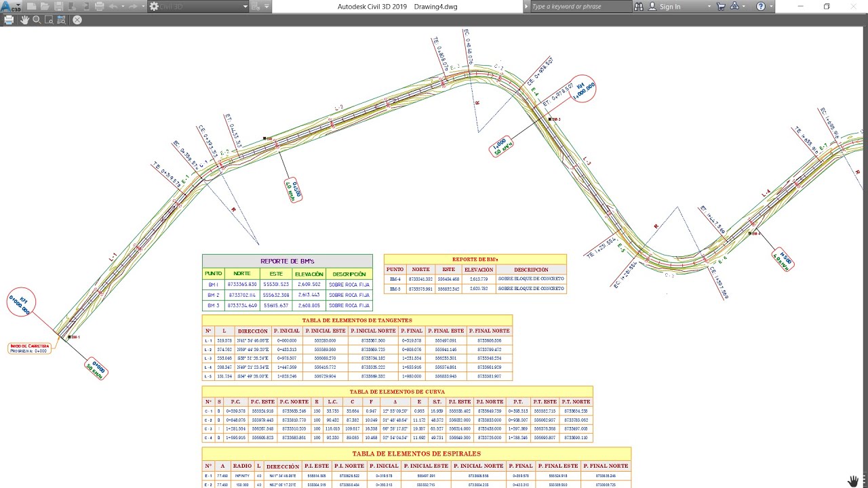Click TABLA DE ELEMENTOS DE ESPIRALES title
Viewport: 868px width, 488px height.
[416, 453]
